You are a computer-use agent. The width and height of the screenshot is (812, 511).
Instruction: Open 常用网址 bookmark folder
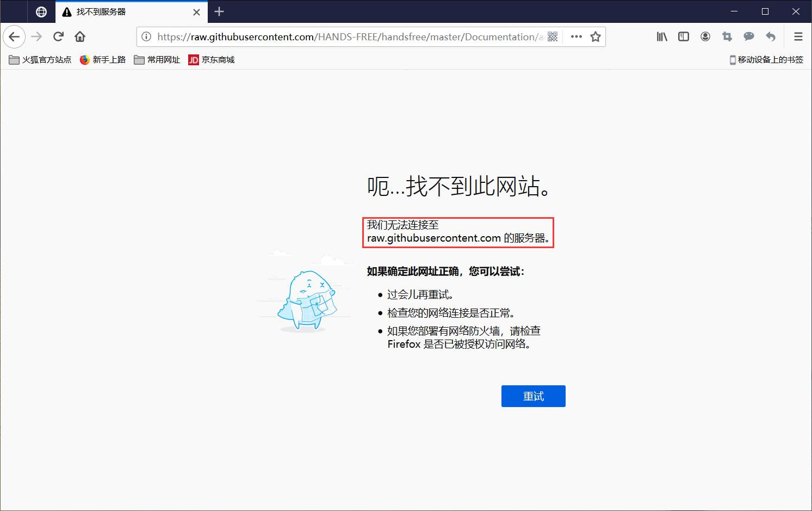(157, 60)
